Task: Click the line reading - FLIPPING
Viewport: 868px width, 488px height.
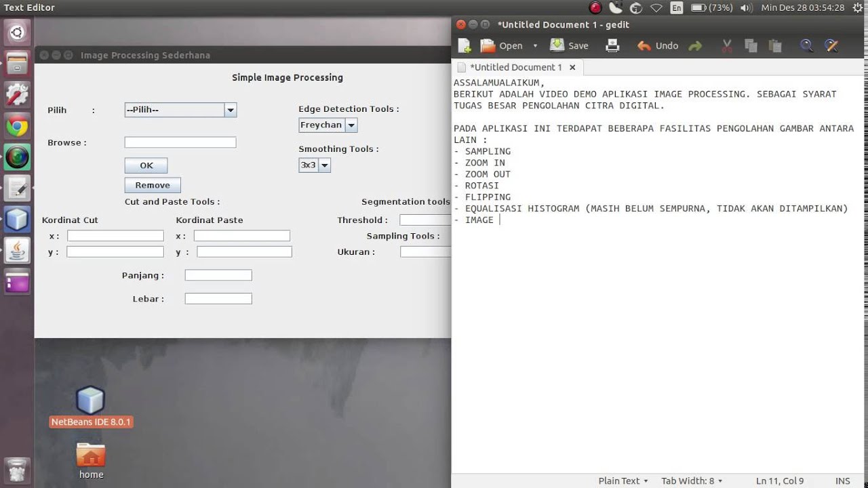Action: pos(482,197)
